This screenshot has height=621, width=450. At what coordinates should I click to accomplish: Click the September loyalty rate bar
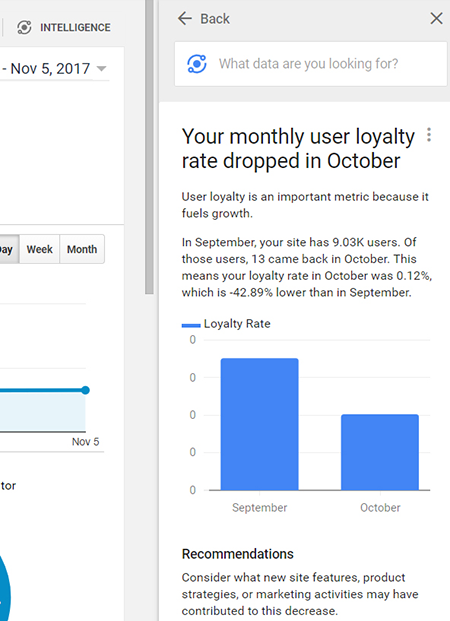click(x=259, y=424)
